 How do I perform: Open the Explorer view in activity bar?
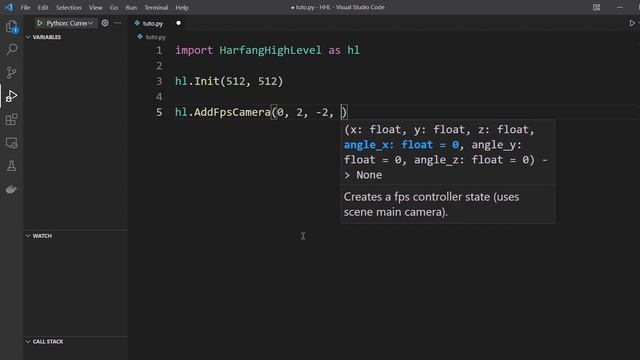[x=11, y=27]
